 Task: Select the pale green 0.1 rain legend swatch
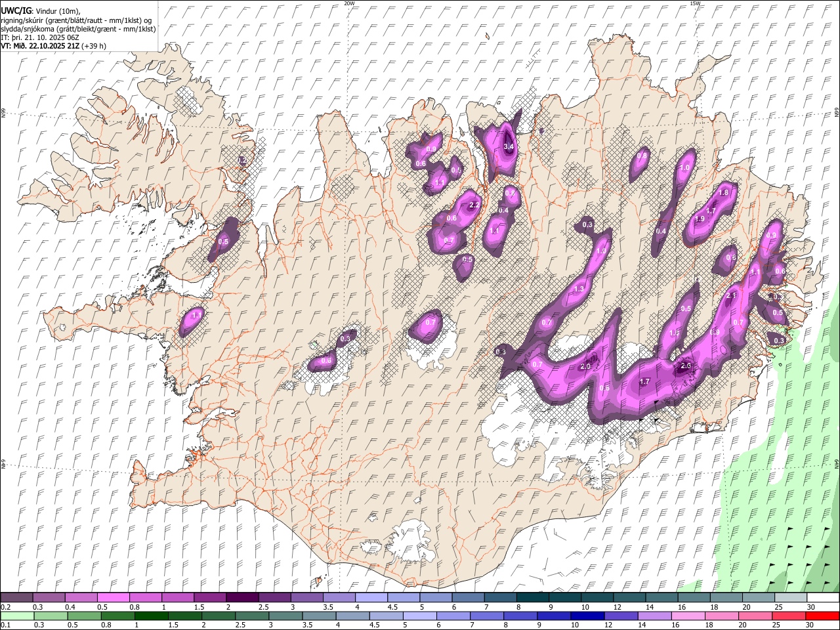pyautogui.click(x=17, y=616)
